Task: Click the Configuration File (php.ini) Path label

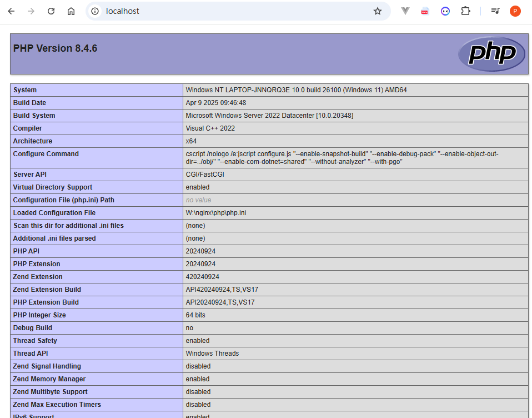Action: 64,200
